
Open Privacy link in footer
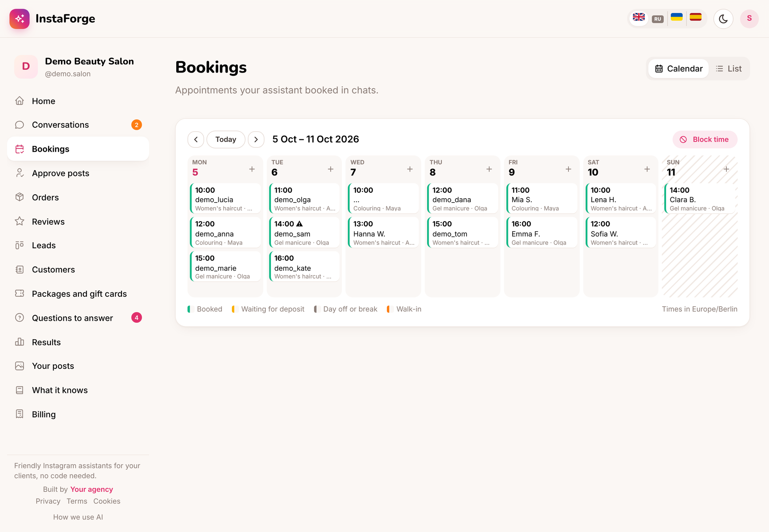48,501
